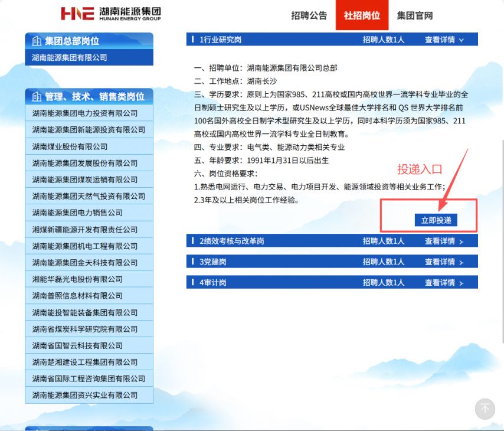Expand details for 3党建岗
504x431 pixels.
(x=444, y=262)
